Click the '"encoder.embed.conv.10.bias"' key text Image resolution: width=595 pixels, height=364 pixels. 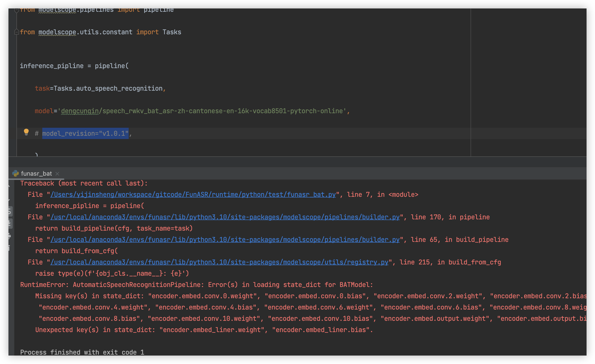pos(320,319)
